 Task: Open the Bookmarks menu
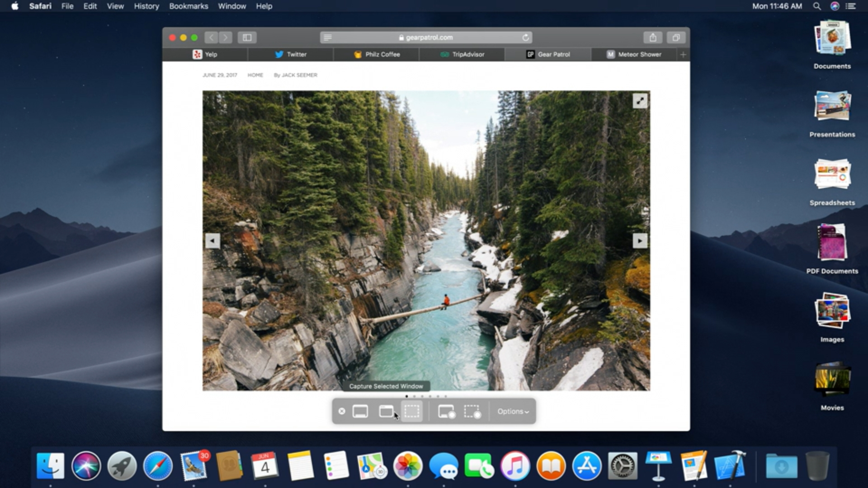(189, 6)
